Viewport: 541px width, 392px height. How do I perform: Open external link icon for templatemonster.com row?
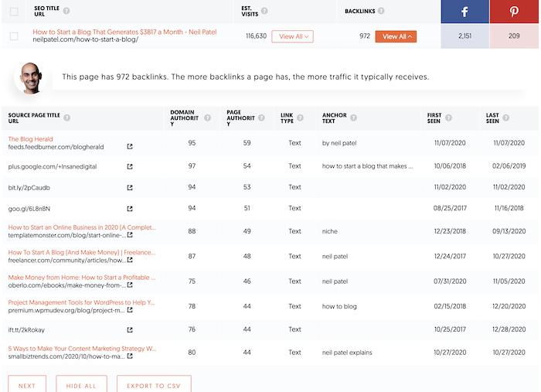130,235
